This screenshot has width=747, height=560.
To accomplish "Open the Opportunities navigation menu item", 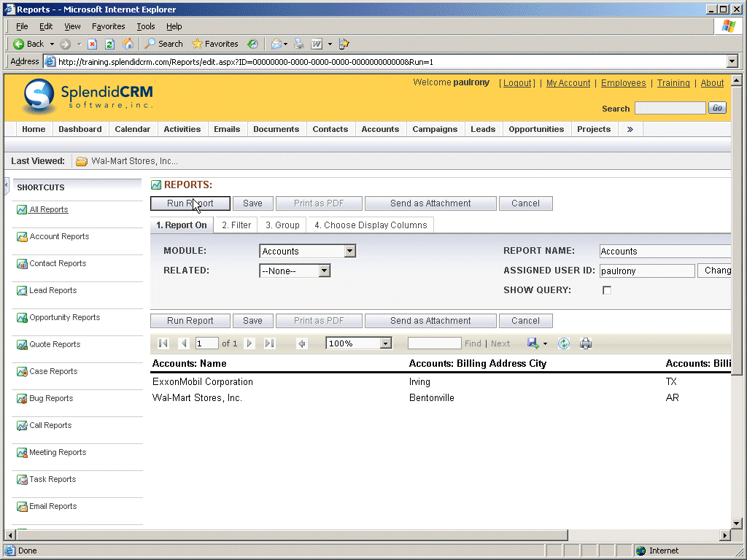I will pyautogui.click(x=536, y=129).
